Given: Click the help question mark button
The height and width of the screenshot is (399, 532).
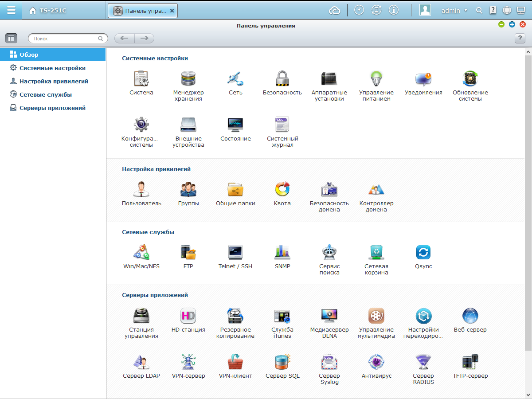Looking at the screenshot, I should 520,39.
